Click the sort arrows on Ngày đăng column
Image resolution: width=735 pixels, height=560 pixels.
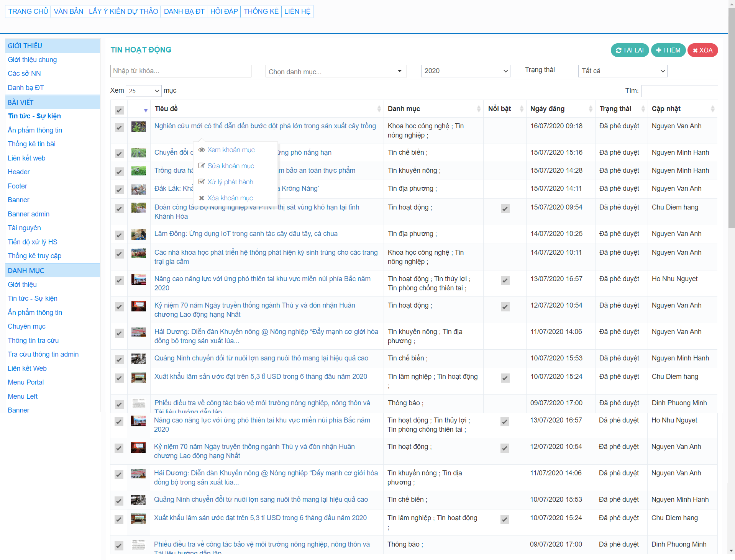tap(590, 109)
